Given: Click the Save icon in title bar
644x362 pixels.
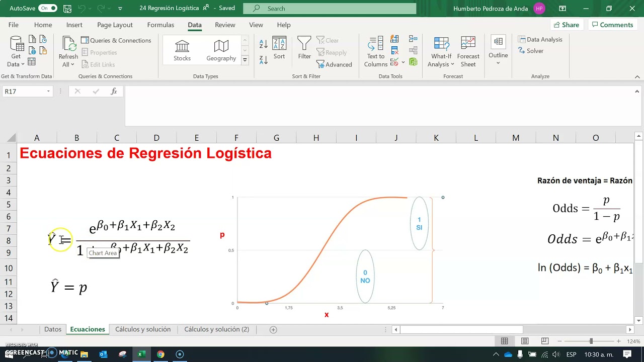Looking at the screenshot, I should click(66, 9).
